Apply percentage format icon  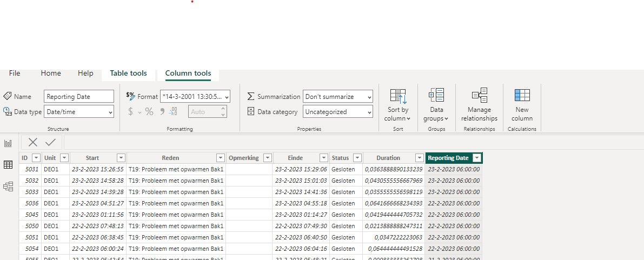(149, 112)
